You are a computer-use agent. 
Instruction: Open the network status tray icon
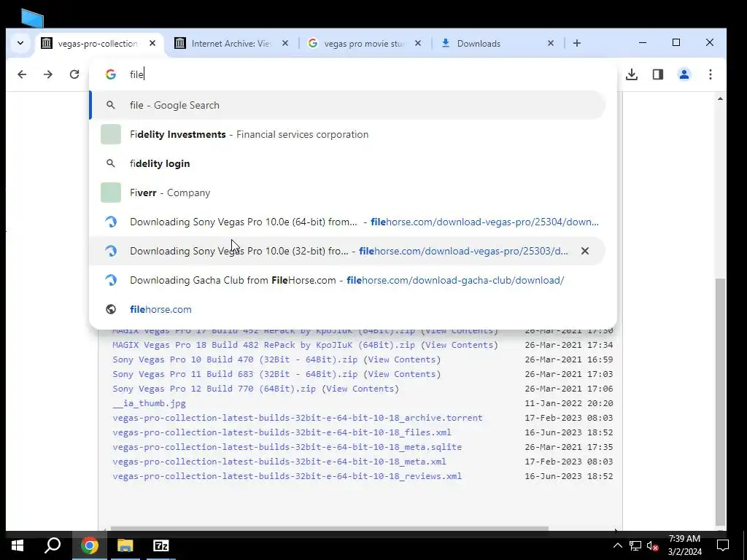click(x=635, y=545)
